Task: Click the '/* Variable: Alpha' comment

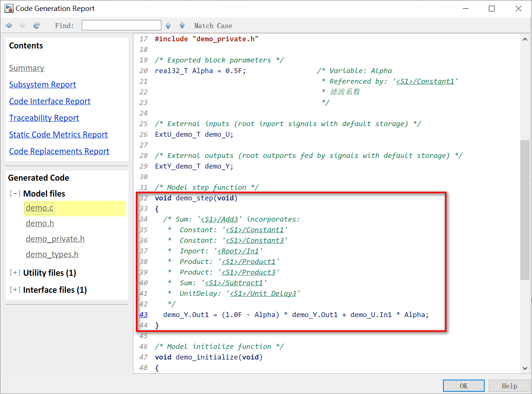Action: click(354, 71)
